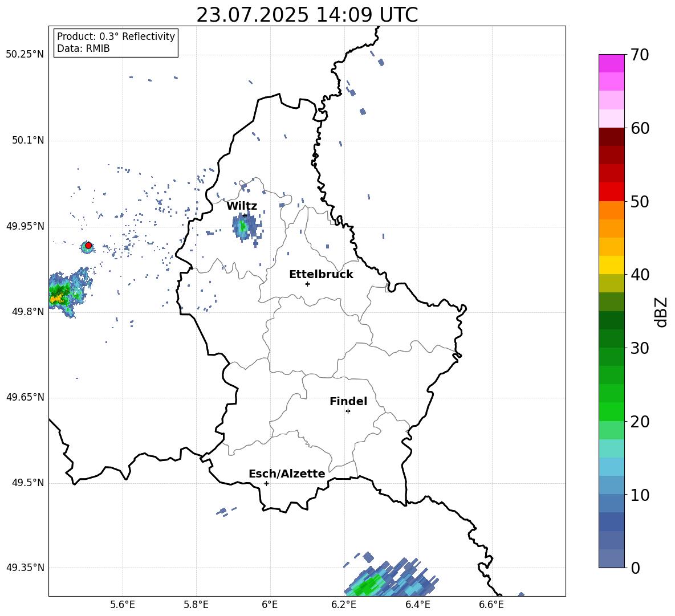Screen dimensions: 675x616
Task: Click the yellow colorbar segment just above 40
Action: 611,265
